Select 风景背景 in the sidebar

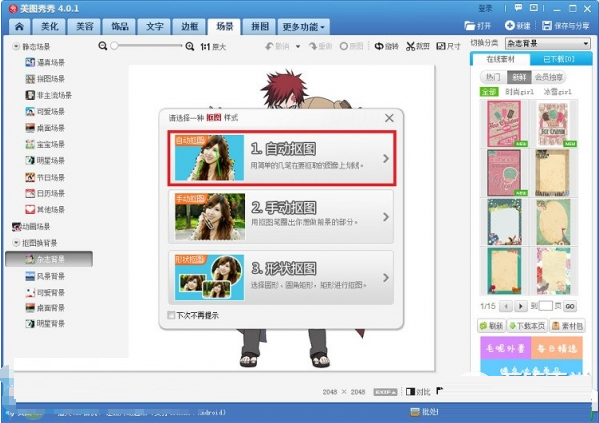pos(45,276)
